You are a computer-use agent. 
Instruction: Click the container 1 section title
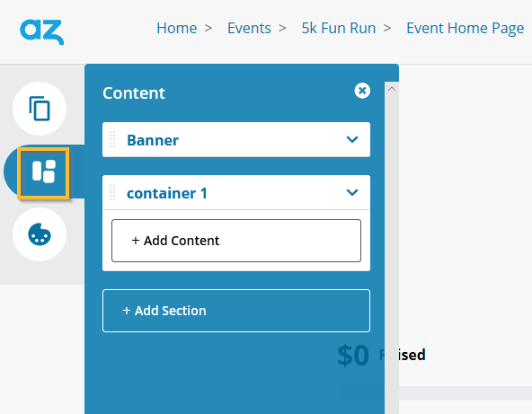click(x=167, y=194)
